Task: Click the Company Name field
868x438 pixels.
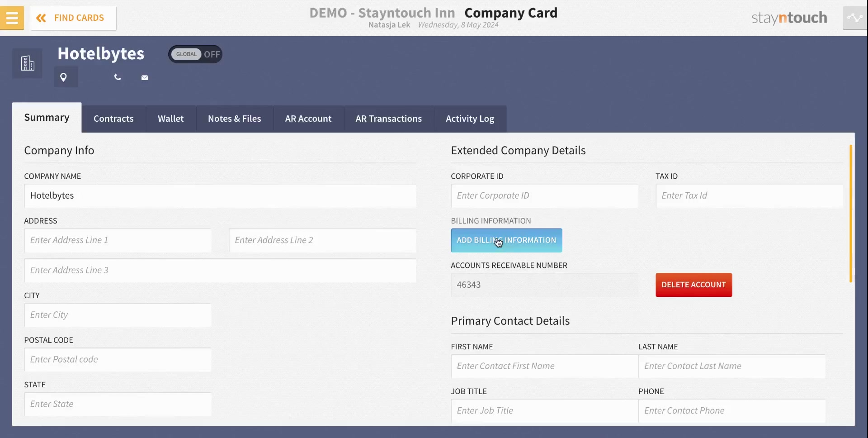Action: click(x=220, y=196)
